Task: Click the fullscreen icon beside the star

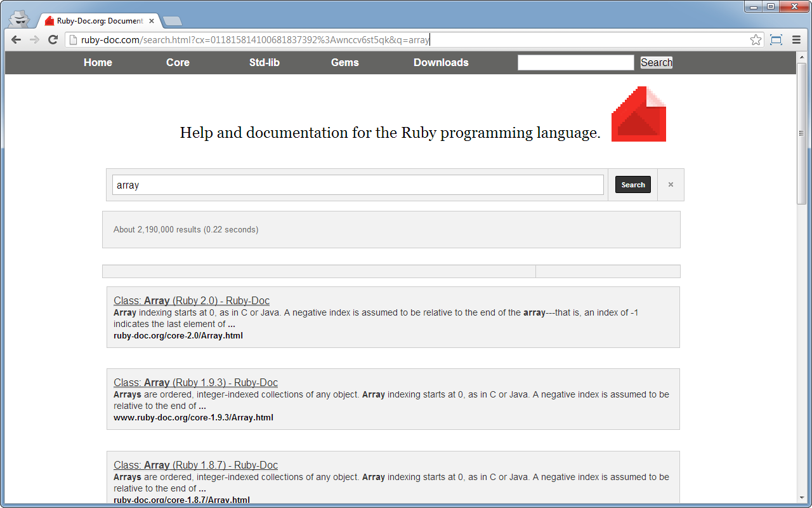Action: click(776, 39)
